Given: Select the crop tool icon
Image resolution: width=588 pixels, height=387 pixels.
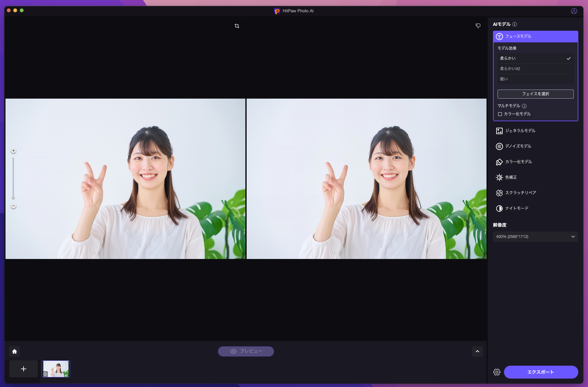Looking at the screenshot, I should click(x=237, y=26).
